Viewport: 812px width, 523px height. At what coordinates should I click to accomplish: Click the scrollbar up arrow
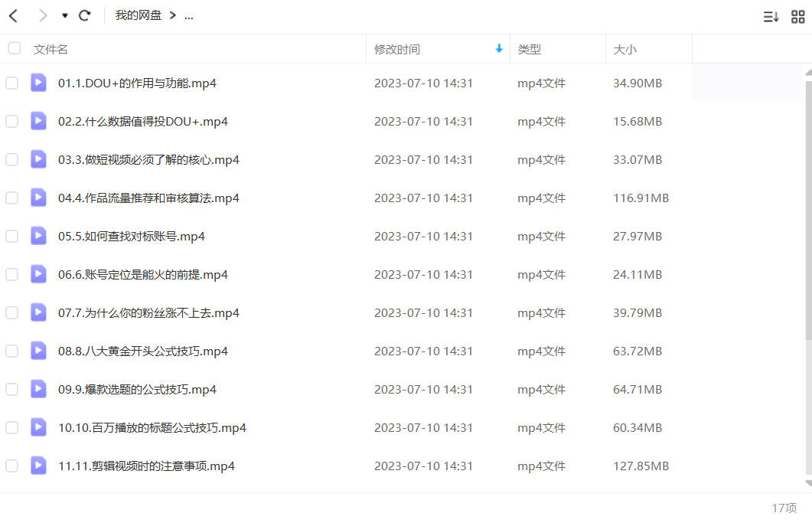pos(808,73)
